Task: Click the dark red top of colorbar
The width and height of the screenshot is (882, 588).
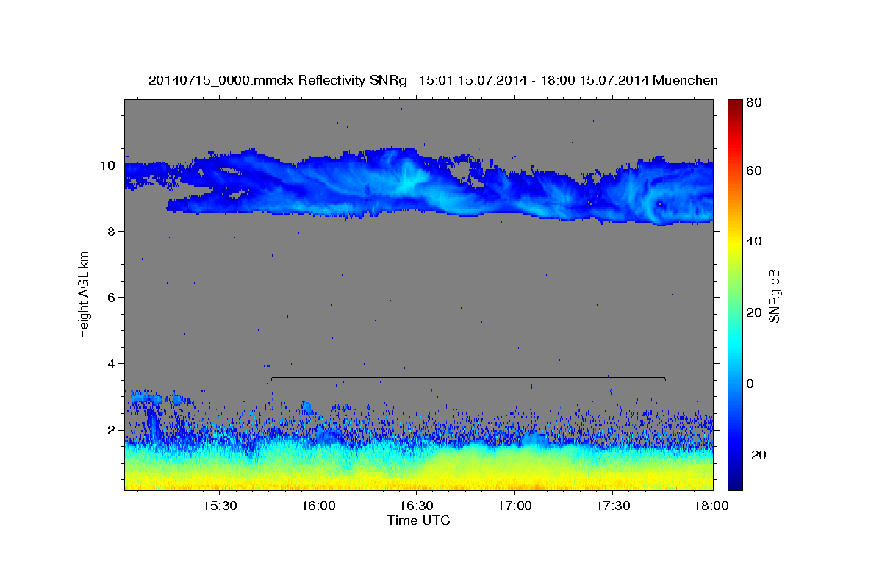Action: [x=735, y=104]
